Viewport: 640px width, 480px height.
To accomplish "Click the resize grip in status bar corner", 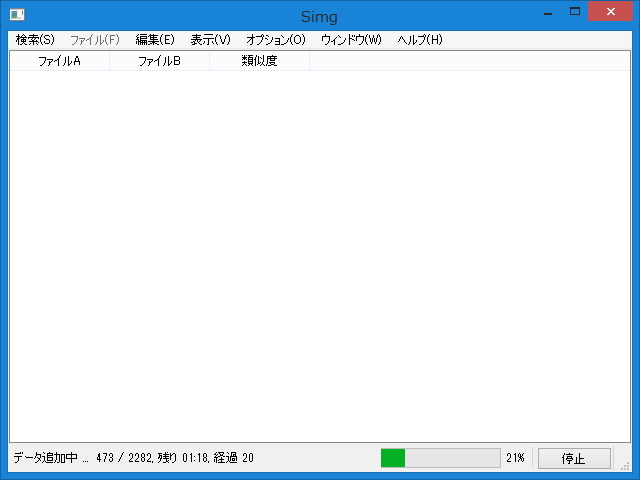I will click(x=625, y=466).
